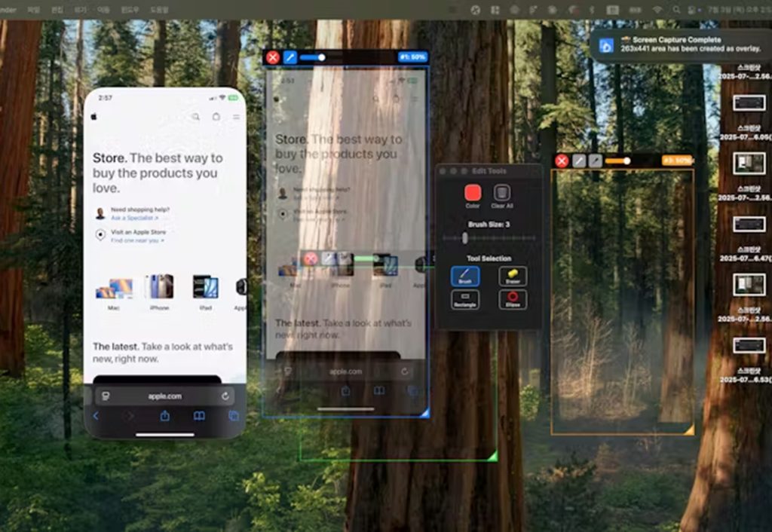Tap the shopping bag icon in iPhone simulator

(x=216, y=117)
